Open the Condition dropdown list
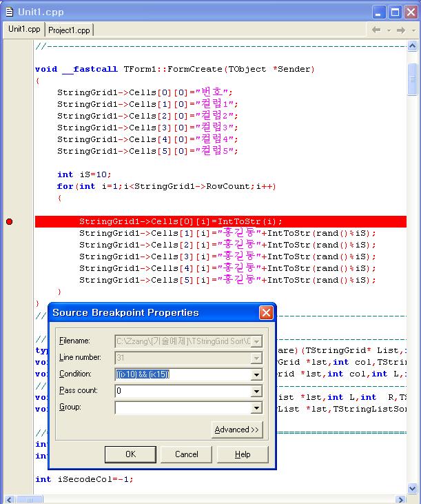Screen dimensions: 421x504 256,374
